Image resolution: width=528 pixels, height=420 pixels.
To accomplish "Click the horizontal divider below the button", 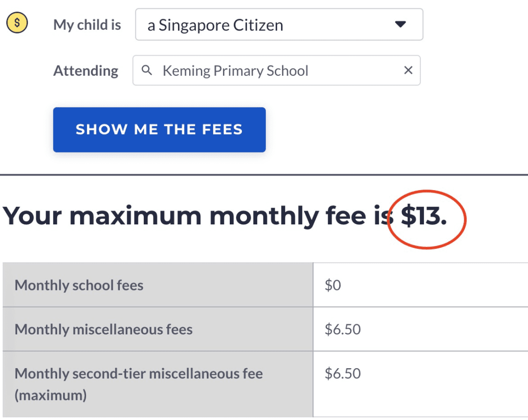I will (x=264, y=175).
